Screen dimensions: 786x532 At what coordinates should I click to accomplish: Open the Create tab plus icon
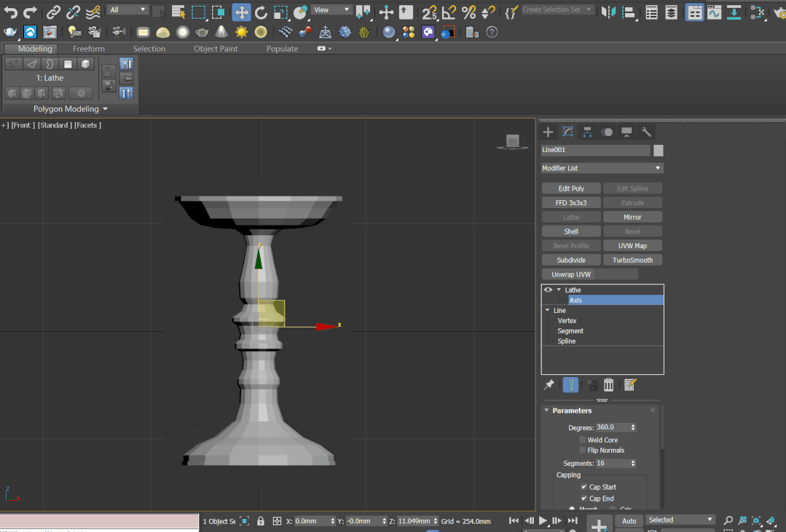tap(548, 132)
